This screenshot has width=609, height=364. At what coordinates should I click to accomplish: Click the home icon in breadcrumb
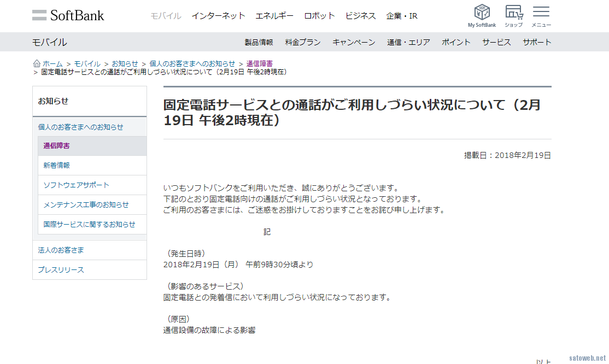(x=37, y=63)
